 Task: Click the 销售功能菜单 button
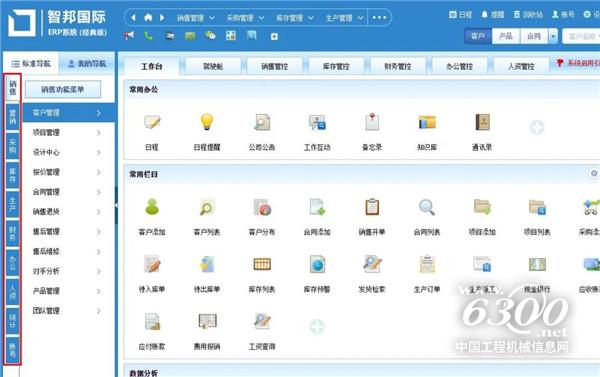coord(63,90)
